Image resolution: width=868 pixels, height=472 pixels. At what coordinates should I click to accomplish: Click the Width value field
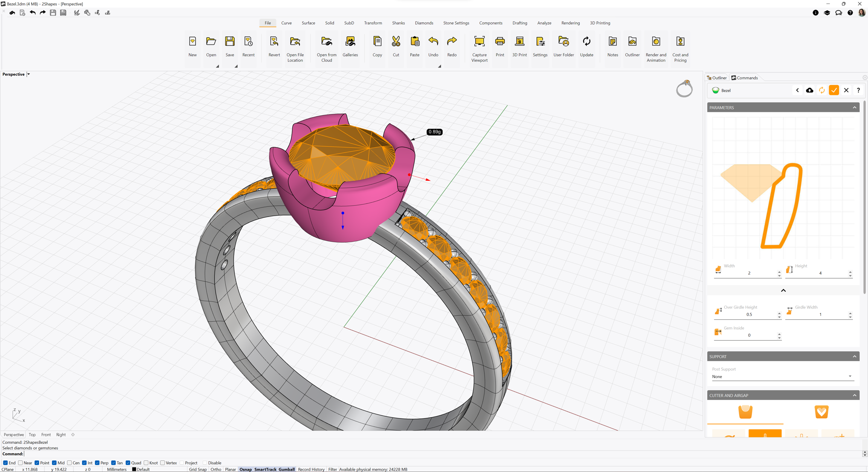tap(749, 273)
